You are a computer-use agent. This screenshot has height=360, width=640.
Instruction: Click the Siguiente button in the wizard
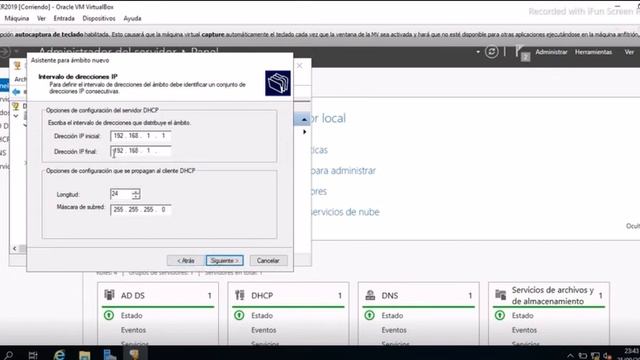click(224, 260)
